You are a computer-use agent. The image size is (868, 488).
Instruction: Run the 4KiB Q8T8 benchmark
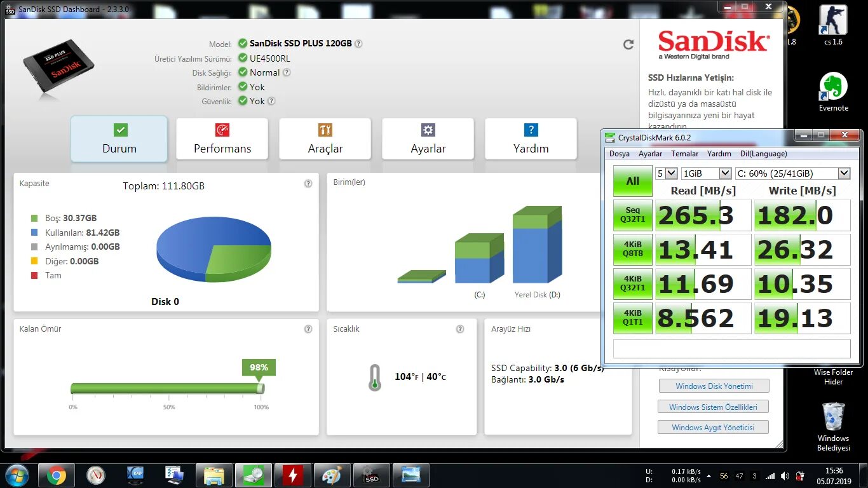coord(633,250)
